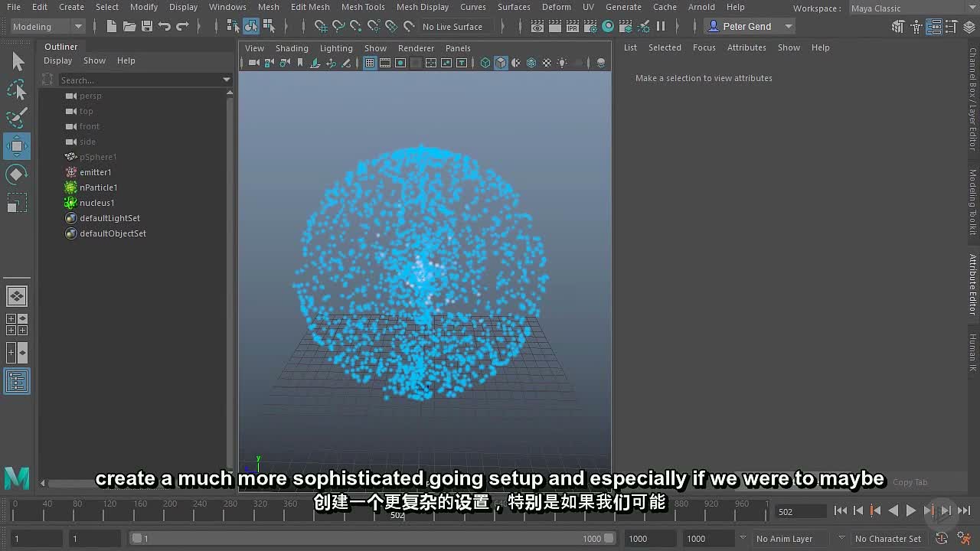Toggle wireframe shading in viewport
The width and height of the screenshot is (980, 551).
(485, 63)
